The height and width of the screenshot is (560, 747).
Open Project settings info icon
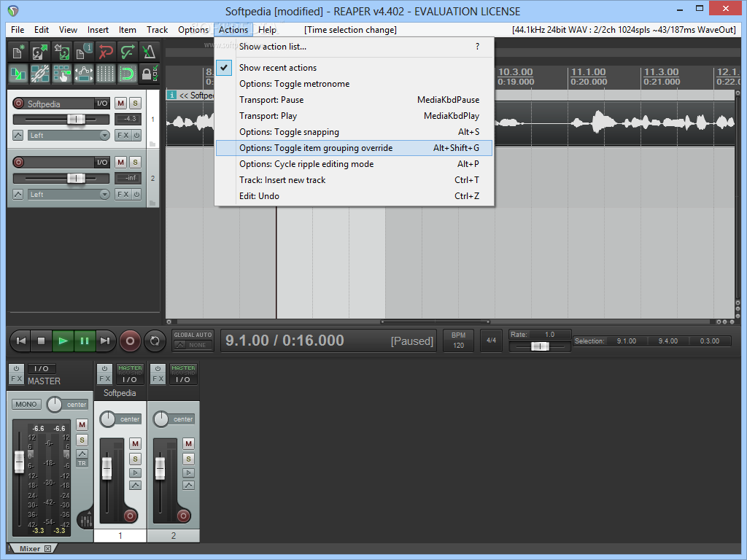click(x=84, y=52)
